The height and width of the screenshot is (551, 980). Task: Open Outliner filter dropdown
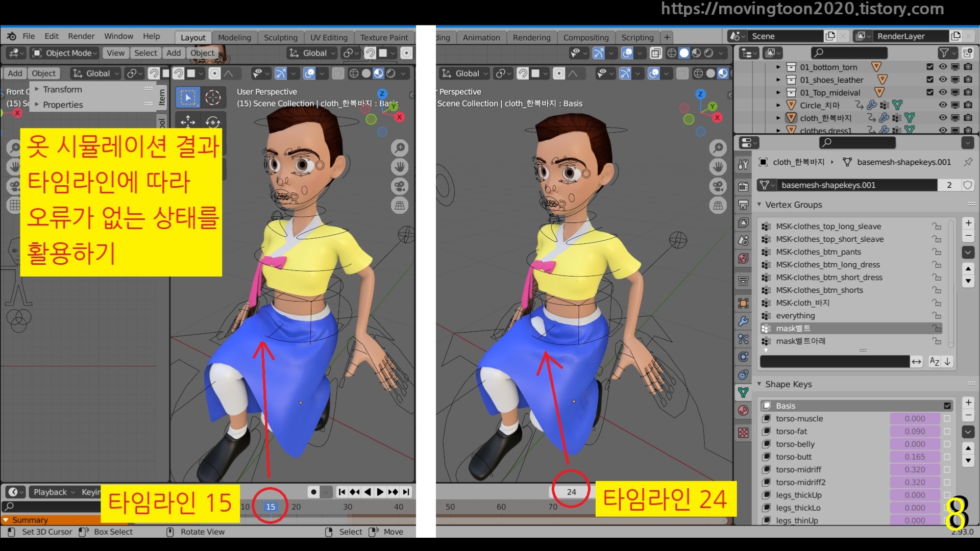point(948,53)
